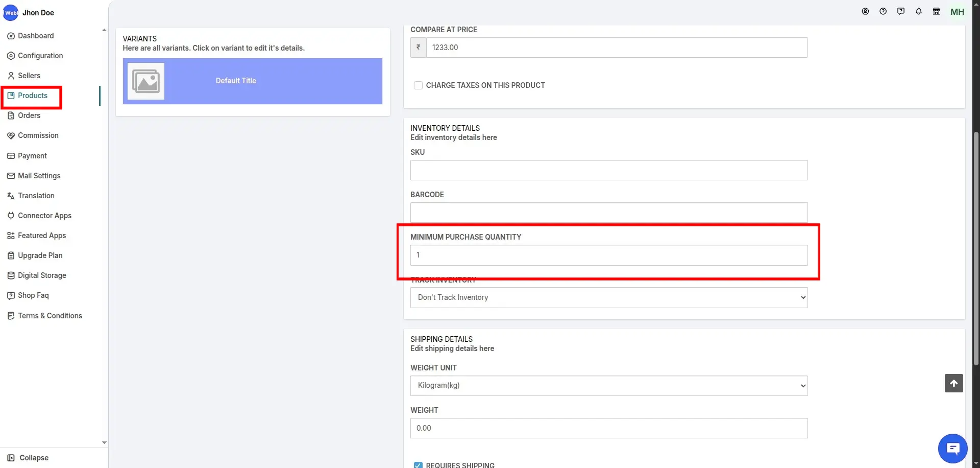Open the feedback chat icon in header
This screenshot has width=980, height=468.
coord(901,11)
